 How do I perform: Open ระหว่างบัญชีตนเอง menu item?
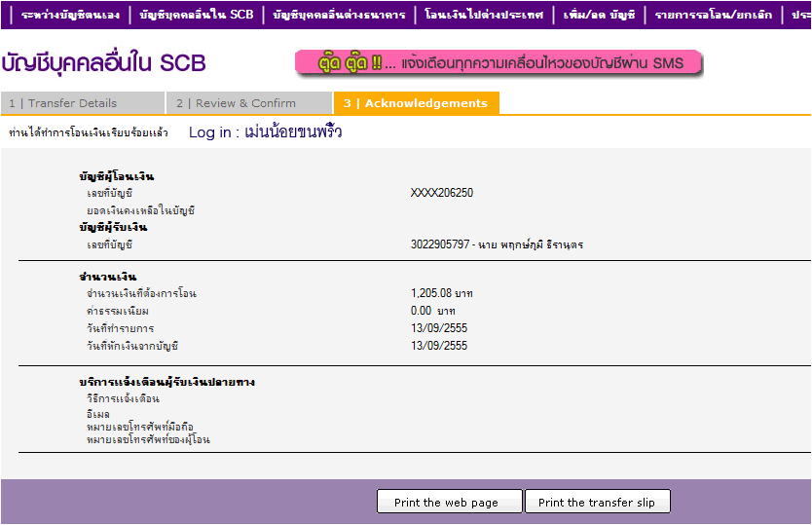tap(70, 15)
